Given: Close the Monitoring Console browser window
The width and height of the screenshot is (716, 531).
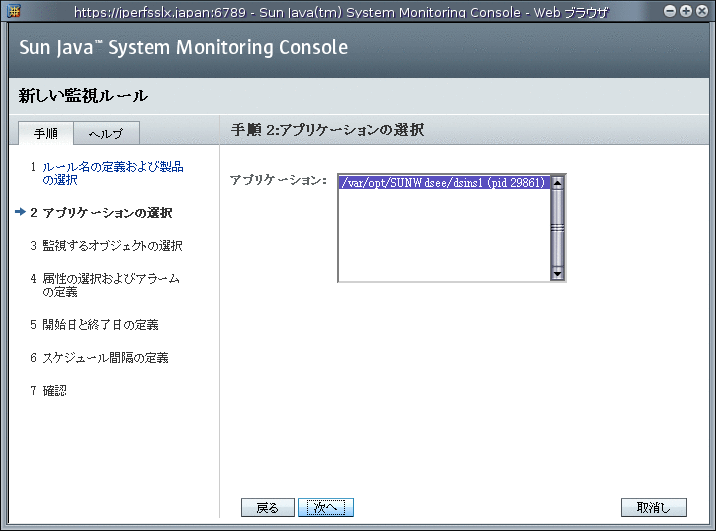Looking at the screenshot, I should [702, 11].
